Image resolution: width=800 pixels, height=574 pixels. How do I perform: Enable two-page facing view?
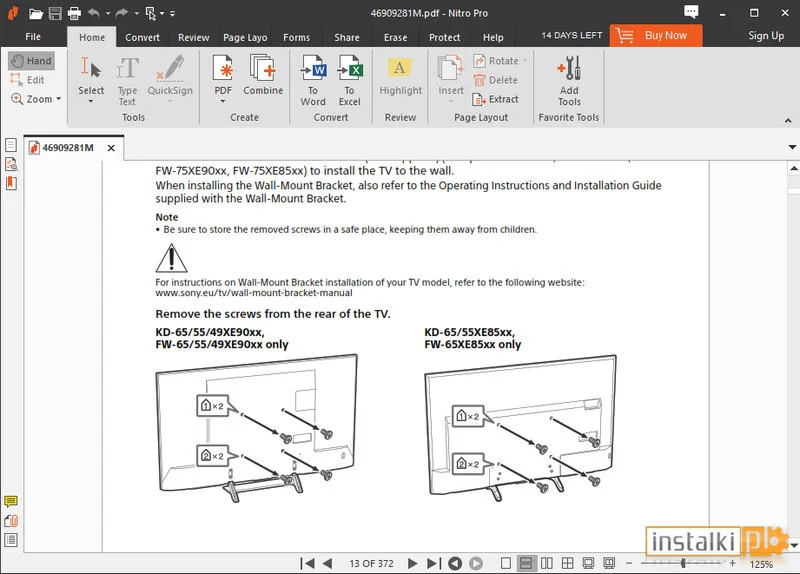[x=547, y=564]
